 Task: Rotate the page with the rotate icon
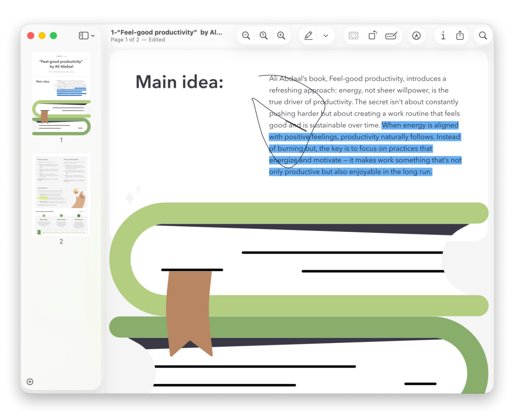tap(372, 35)
